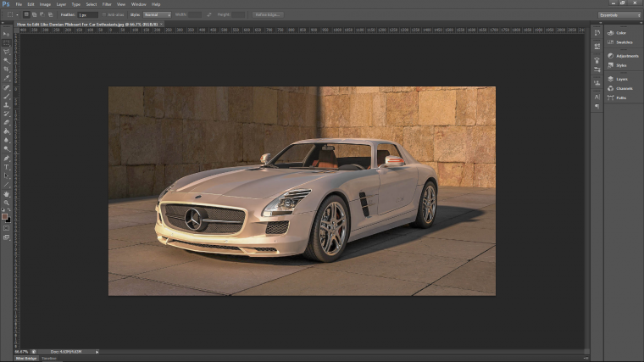This screenshot has height=362, width=644.
Task: Open the Filter menu
Action: click(107, 4)
